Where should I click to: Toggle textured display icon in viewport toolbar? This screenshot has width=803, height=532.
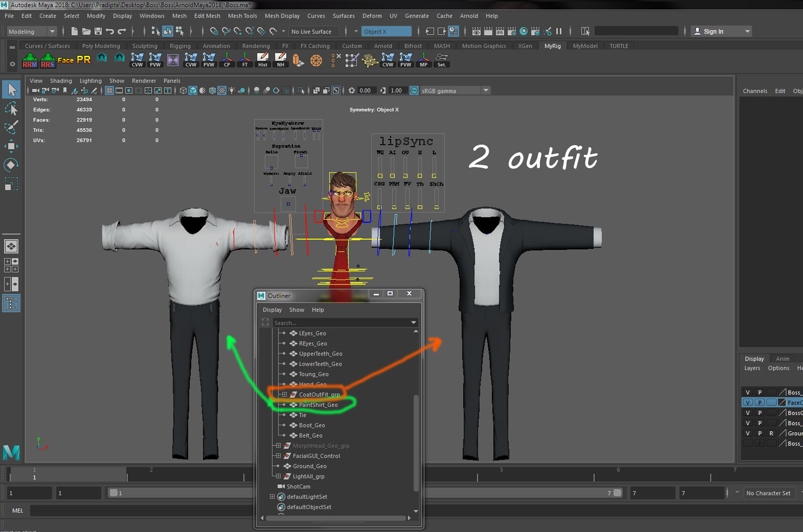pos(221,90)
